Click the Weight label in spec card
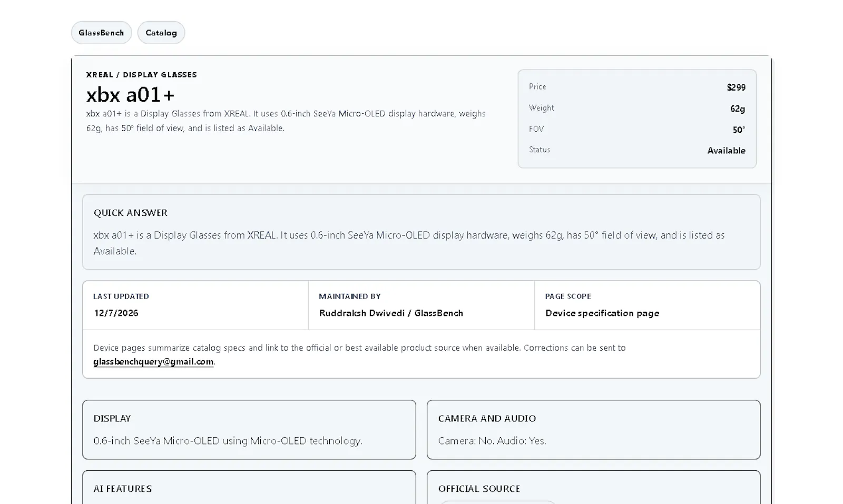This screenshot has height=504, width=843. click(542, 107)
